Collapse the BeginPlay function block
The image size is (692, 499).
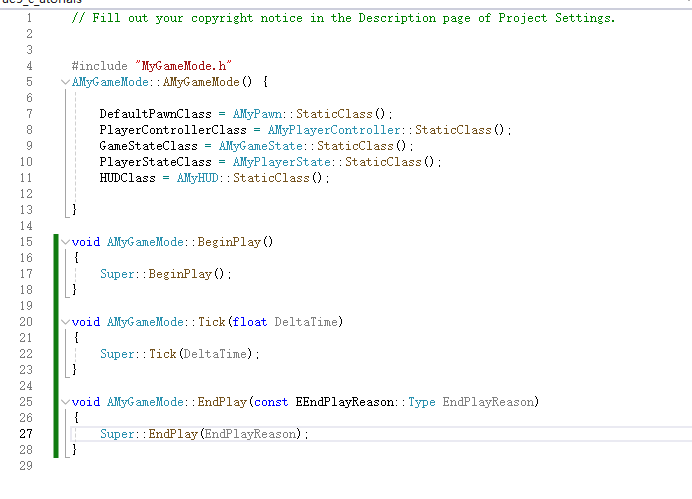pos(65,242)
